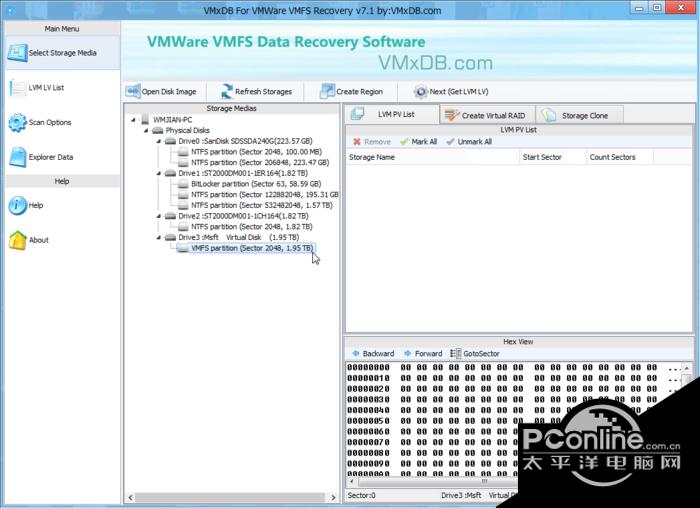Click the Hex View panel title
Screen dimensions: 700x508
pyautogui.click(x=518, y=341)
